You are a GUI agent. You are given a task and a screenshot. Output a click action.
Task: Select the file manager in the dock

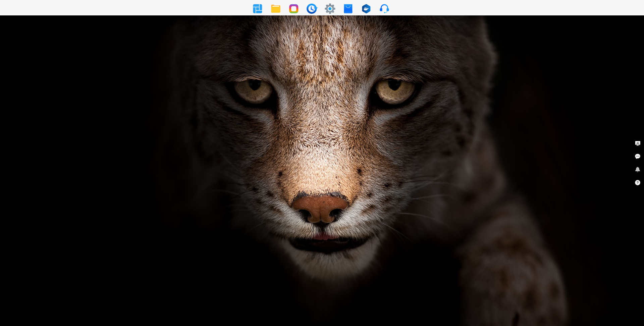(276, 9)
